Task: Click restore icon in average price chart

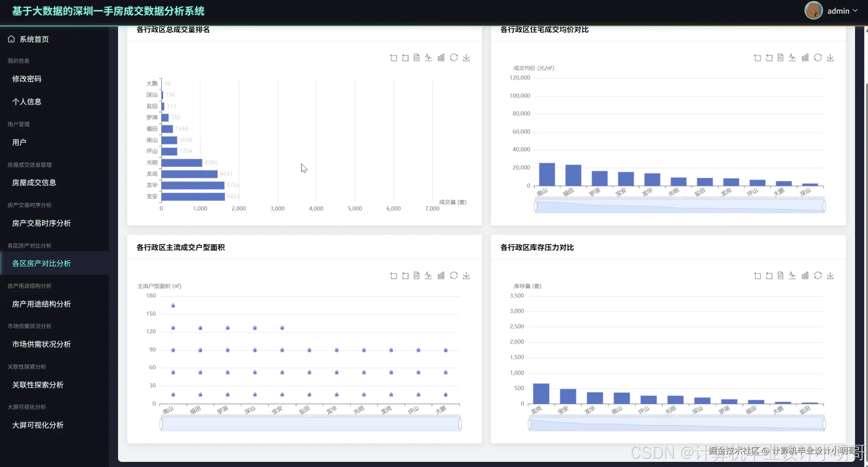Action: pos(817,58)
